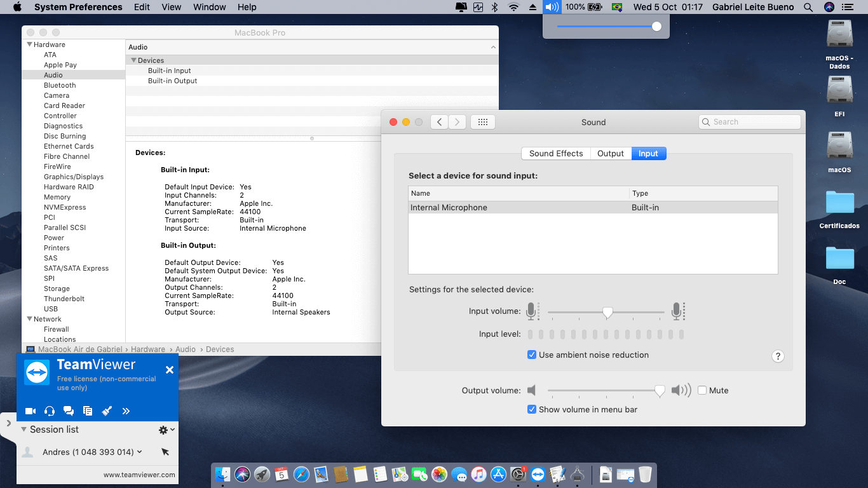
Task: Expand Andres session options chevron
Action: pyautogui.click(x=139, y=452)
